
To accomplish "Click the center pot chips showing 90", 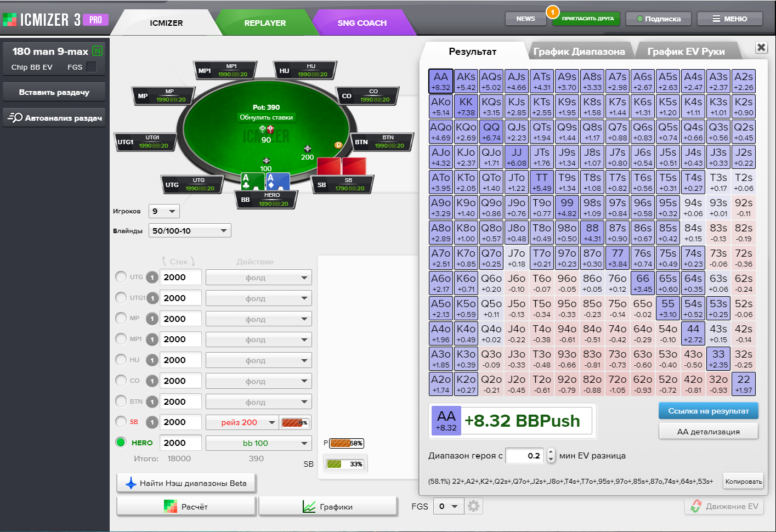I will click(267, 129).
